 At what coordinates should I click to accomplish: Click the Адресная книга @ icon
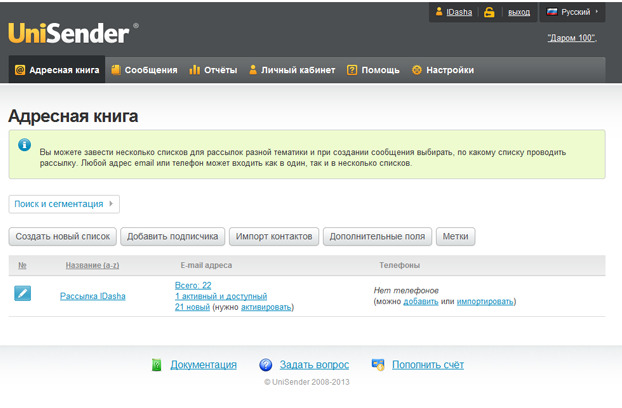tap(20, 70)
